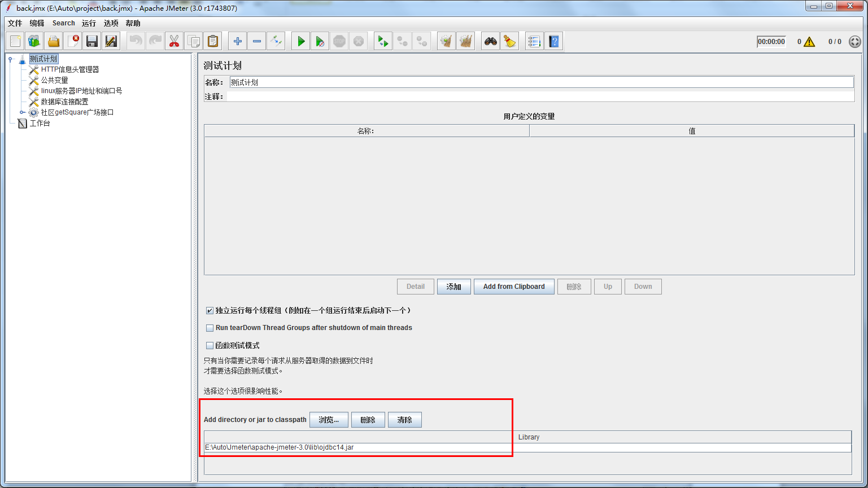Click the 删除 button under variables table
Viewport: 868px width, 488px height.
tap(574, 287)
